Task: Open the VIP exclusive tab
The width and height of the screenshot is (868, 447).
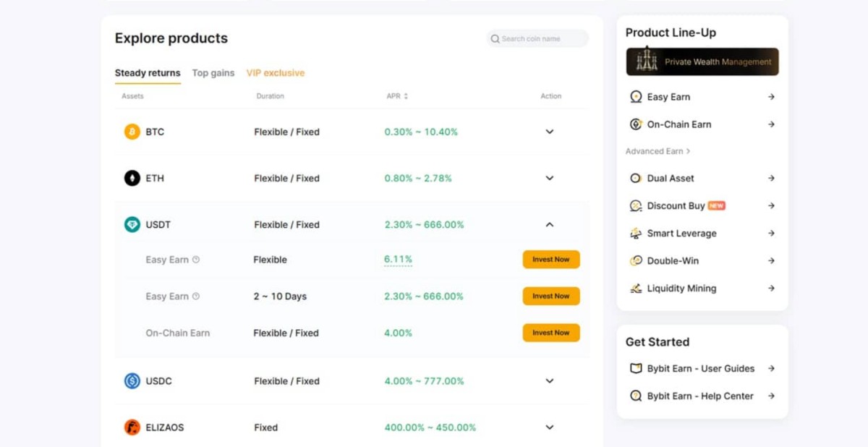Action: tap(276, 73)
